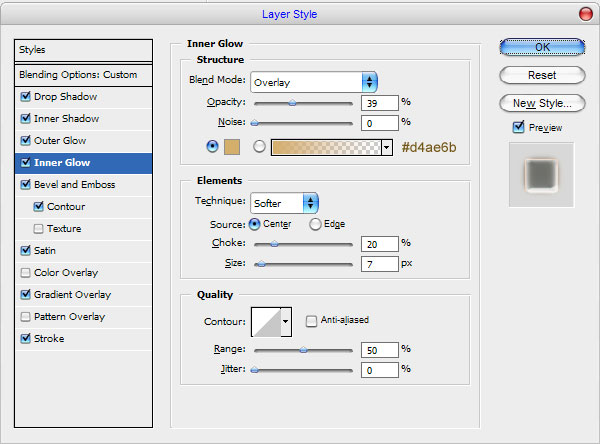Click the OK button
Viewport: 600px width, 444px height.
(542, 47)
